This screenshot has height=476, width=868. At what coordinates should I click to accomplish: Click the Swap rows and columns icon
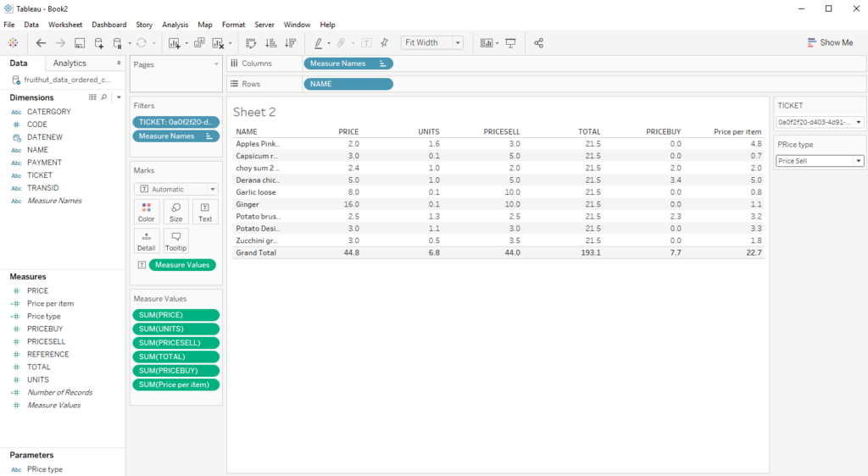(x=251, y=42)
